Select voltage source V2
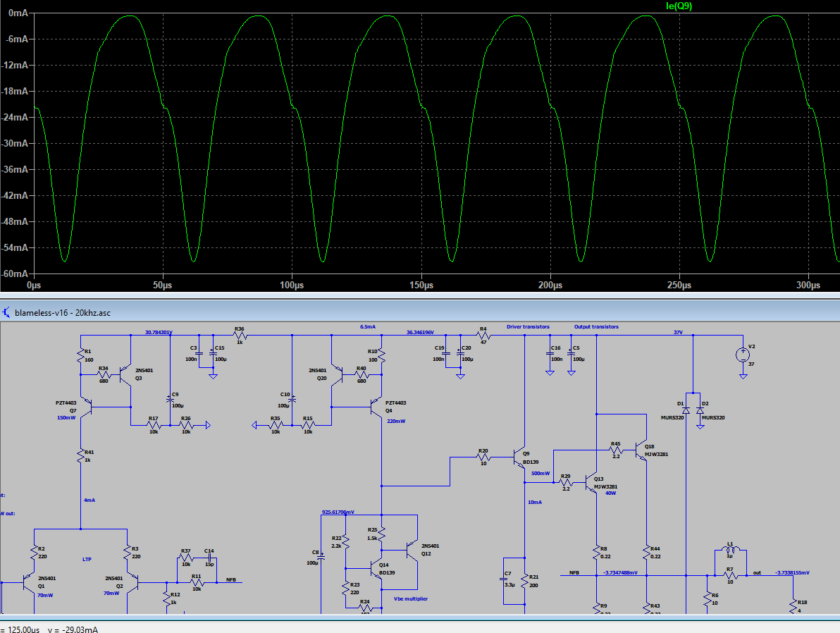Image resolution: width=840 pixels, height=633 pixels. (743, 355)
